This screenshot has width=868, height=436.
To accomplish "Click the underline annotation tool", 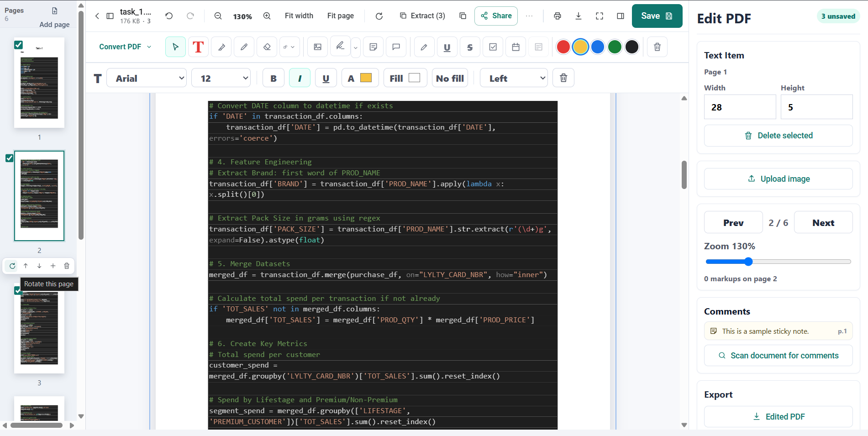I will pos(447,47).
